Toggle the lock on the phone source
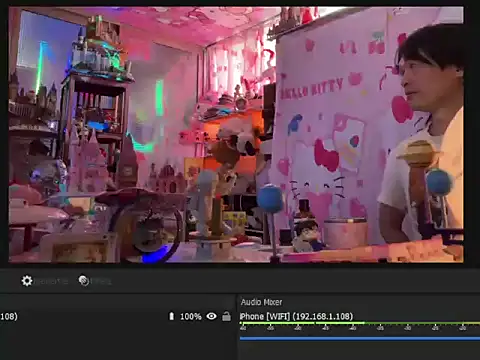 point(226,316)
